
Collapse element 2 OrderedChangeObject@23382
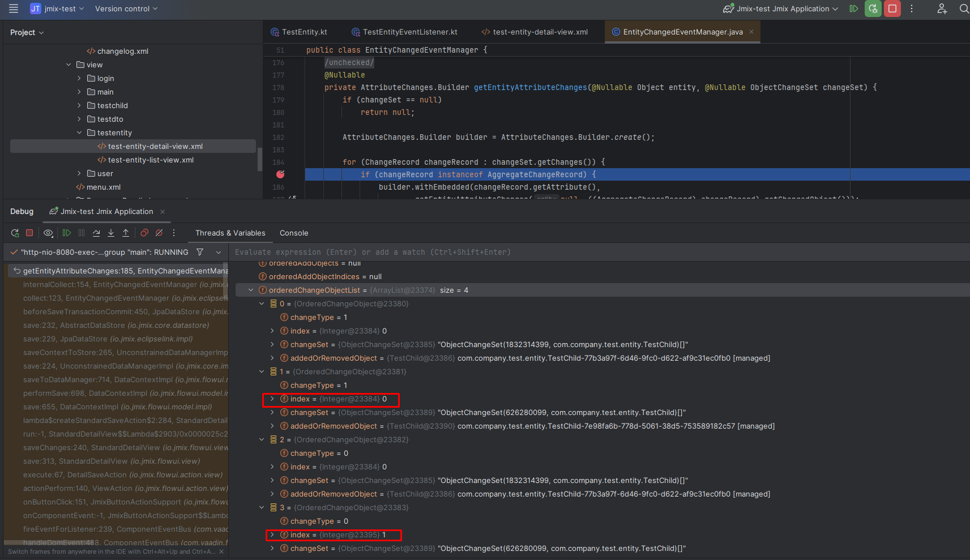[x=262, y=439]
